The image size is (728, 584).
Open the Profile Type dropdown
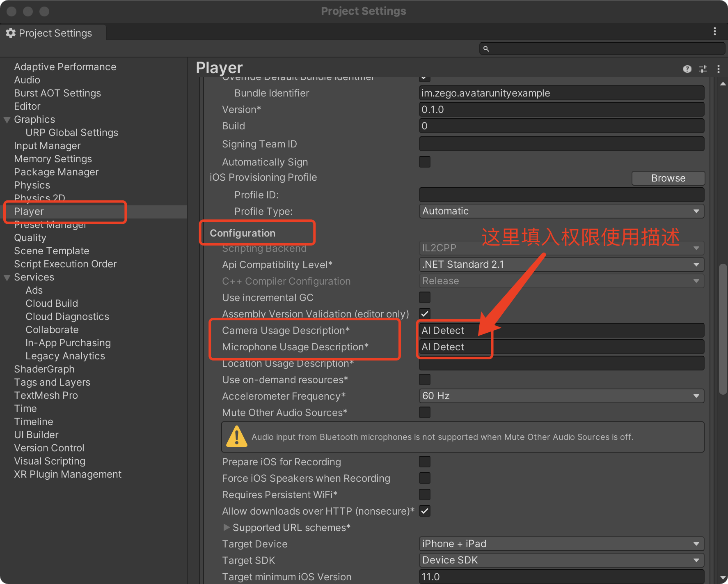coord(561,211)
